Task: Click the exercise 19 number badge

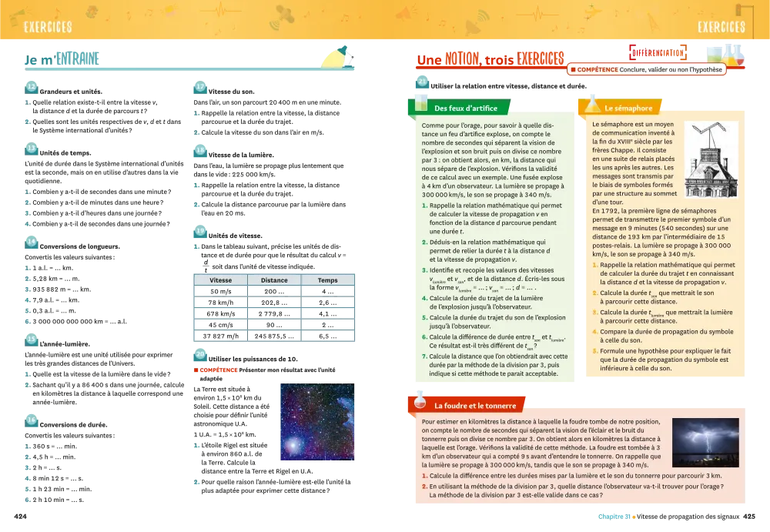Action: point(200,232)
